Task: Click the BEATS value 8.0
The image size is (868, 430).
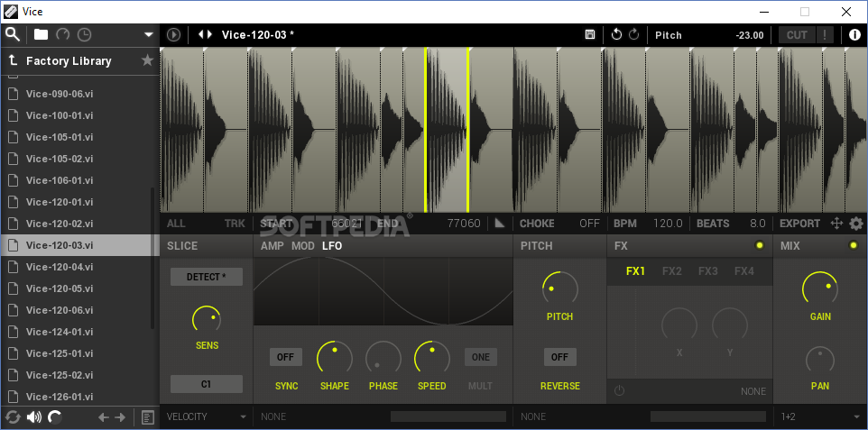Action: [757, 224]
